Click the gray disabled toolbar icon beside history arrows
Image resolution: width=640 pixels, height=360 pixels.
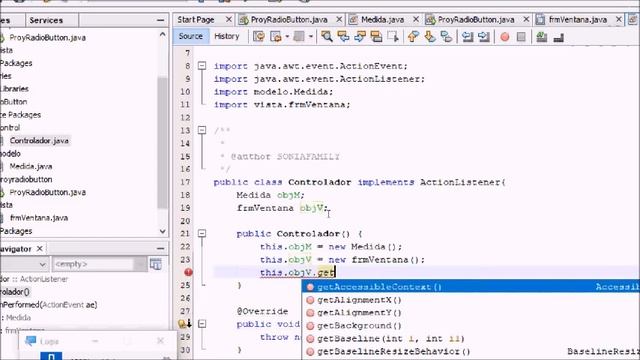tap(299, 37)
